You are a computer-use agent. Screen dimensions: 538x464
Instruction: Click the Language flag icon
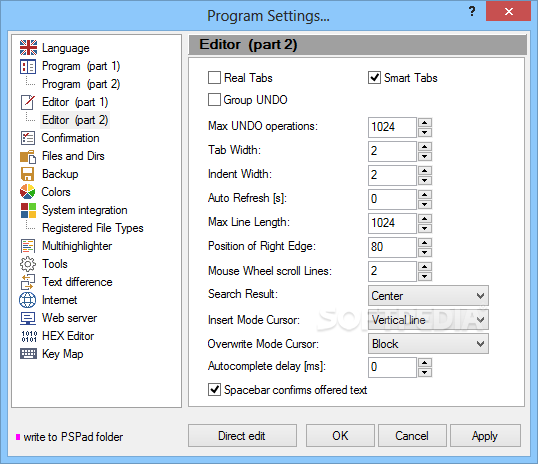click(28, 48)
